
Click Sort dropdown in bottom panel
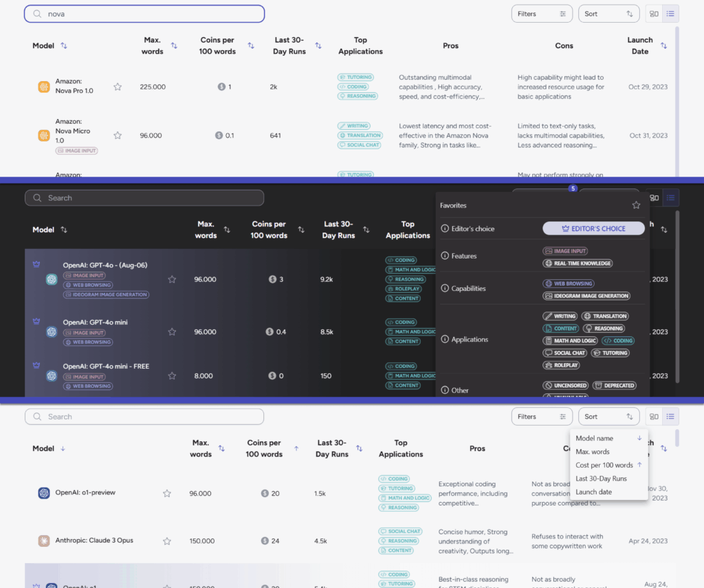[x=608, y=416]
